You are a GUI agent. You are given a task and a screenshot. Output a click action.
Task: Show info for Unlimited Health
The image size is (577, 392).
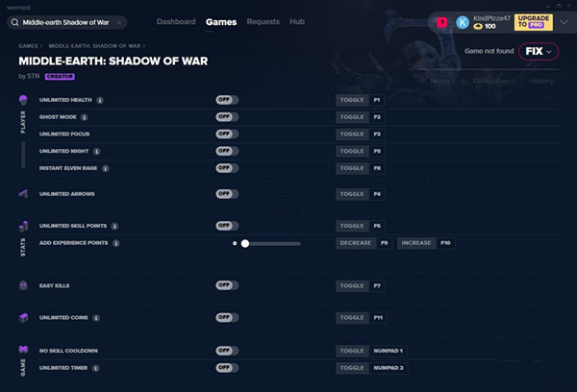click(100, 100)
